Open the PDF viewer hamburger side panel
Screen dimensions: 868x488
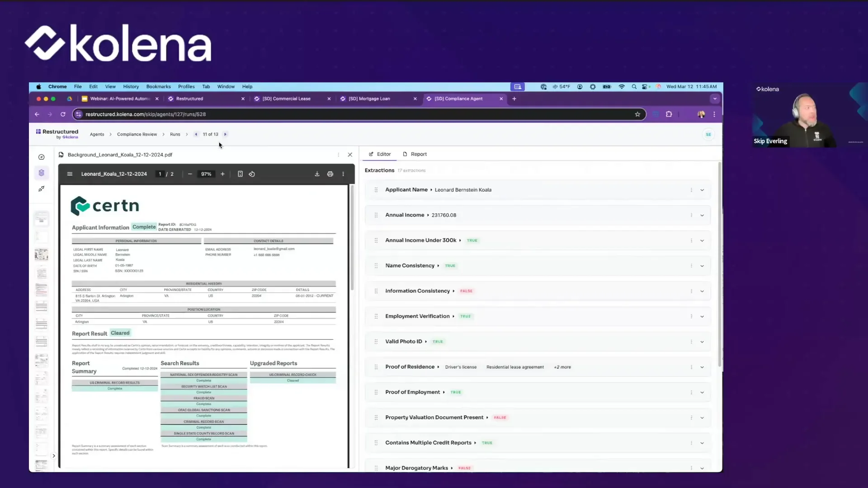pos(70,174)
